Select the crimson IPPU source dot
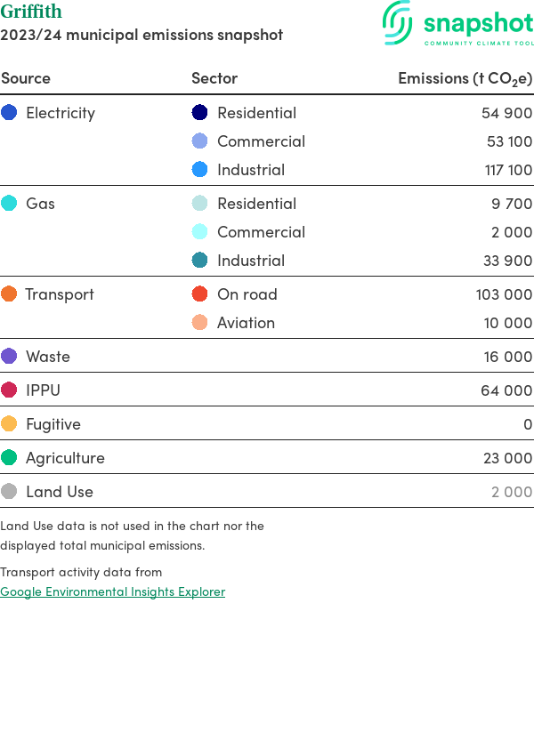The height and width of the screenshot is (756, 534). pos(9,390)
